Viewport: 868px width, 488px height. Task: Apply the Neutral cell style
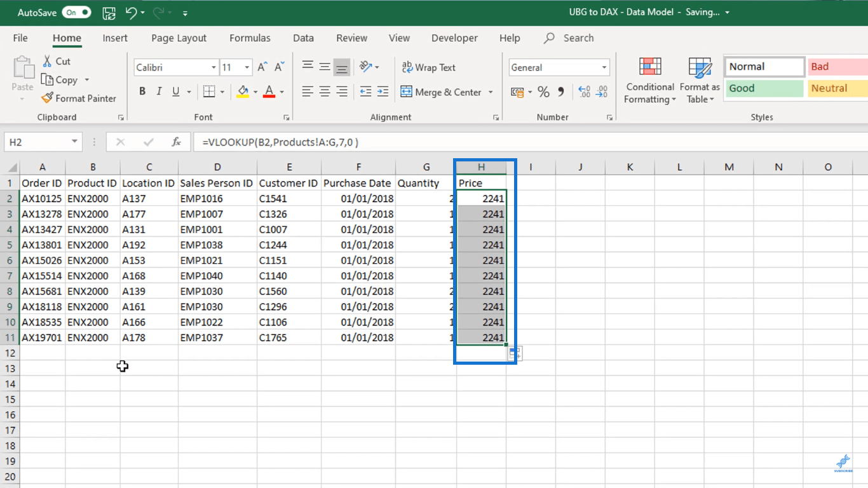[x=837, y=88]
